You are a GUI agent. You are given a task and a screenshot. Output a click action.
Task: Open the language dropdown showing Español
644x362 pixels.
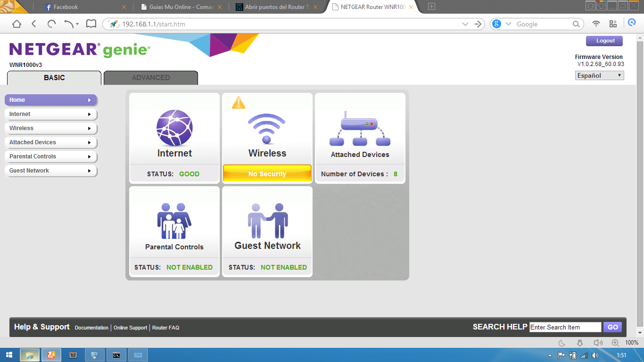coord(600,75)
